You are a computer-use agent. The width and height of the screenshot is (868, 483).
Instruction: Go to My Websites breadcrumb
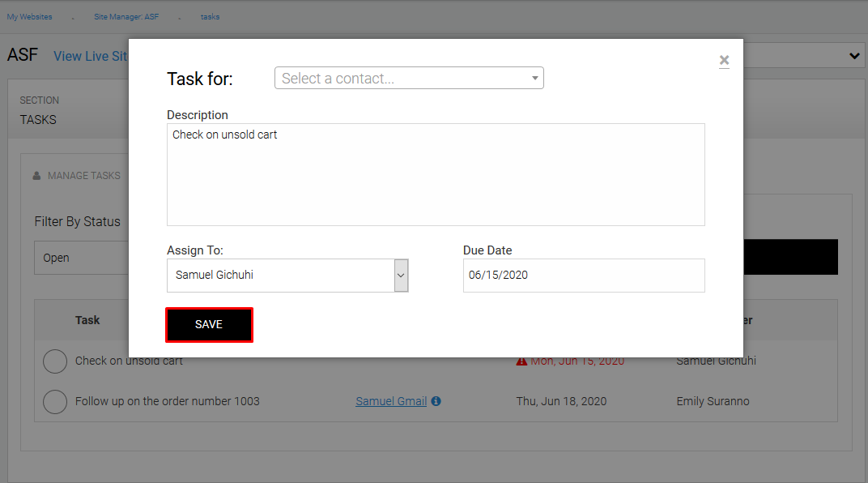click(29, 16)
